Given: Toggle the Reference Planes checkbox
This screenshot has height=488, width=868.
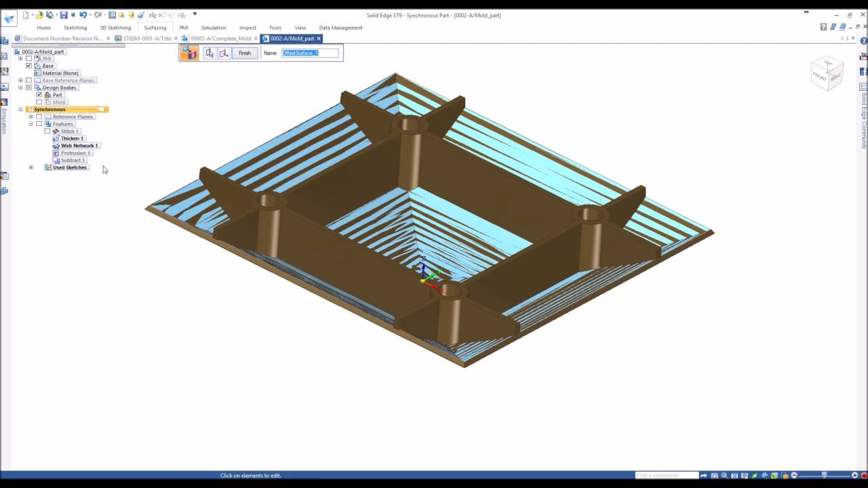Looking at the screenshot, I should [x=39, y=117].
